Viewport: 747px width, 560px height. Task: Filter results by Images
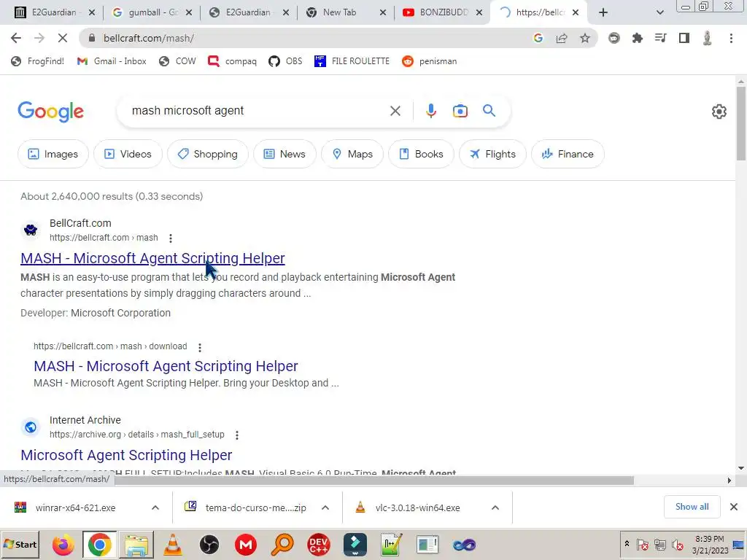(x=53, y=154)
